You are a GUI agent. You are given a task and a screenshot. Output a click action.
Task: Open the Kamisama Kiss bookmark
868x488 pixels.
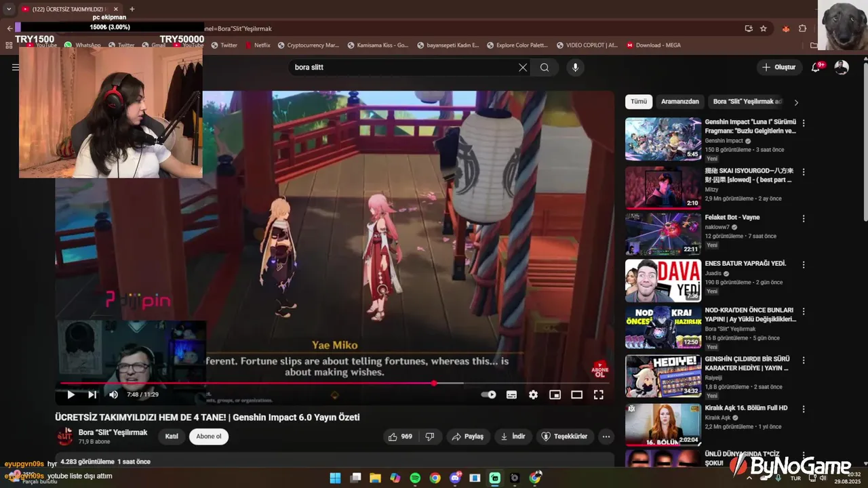tap(378, 45)
